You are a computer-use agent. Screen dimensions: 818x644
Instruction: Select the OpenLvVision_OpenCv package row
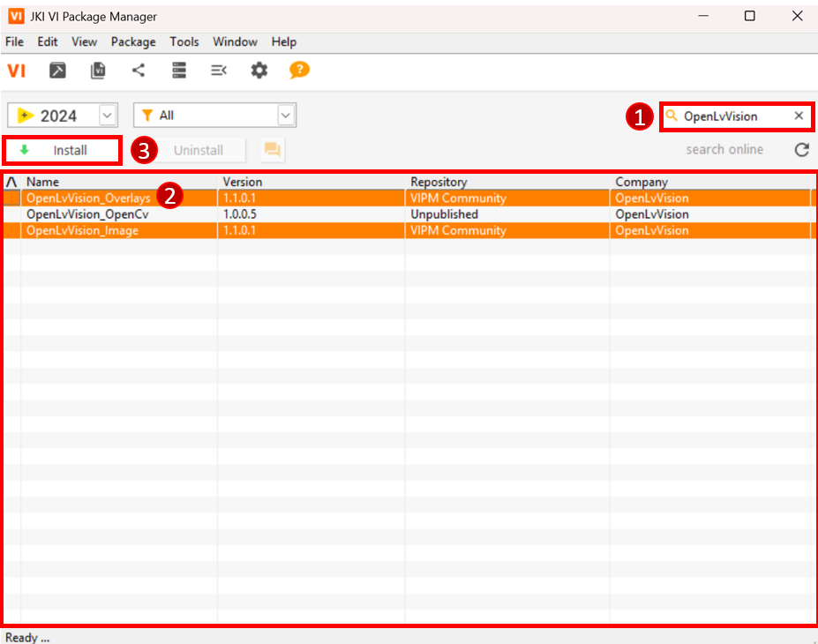(87, 214)
